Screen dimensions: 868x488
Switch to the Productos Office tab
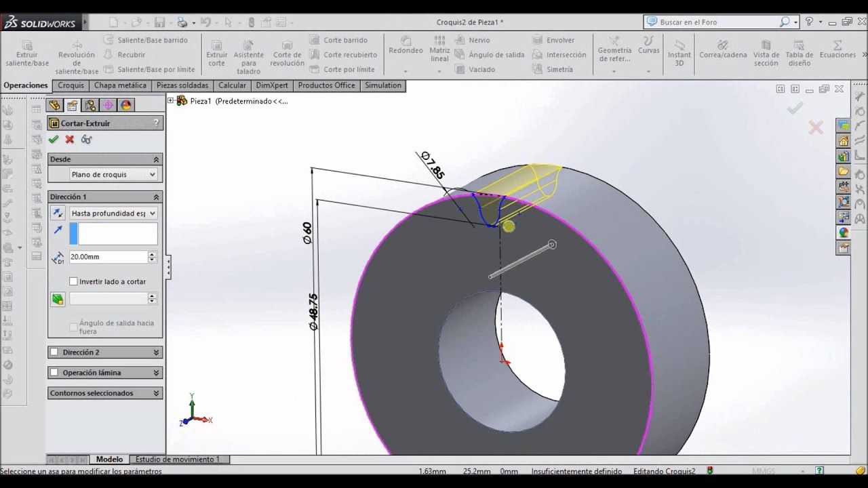click(x=327, y=85)
